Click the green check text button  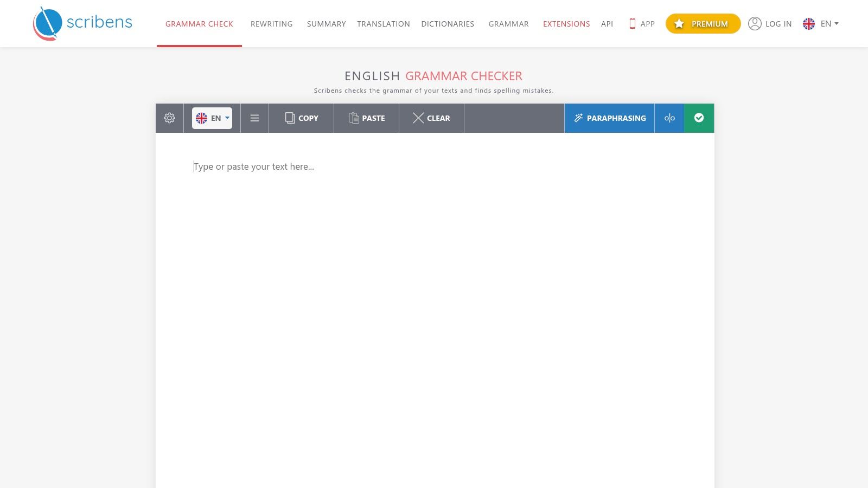point(699,118)
